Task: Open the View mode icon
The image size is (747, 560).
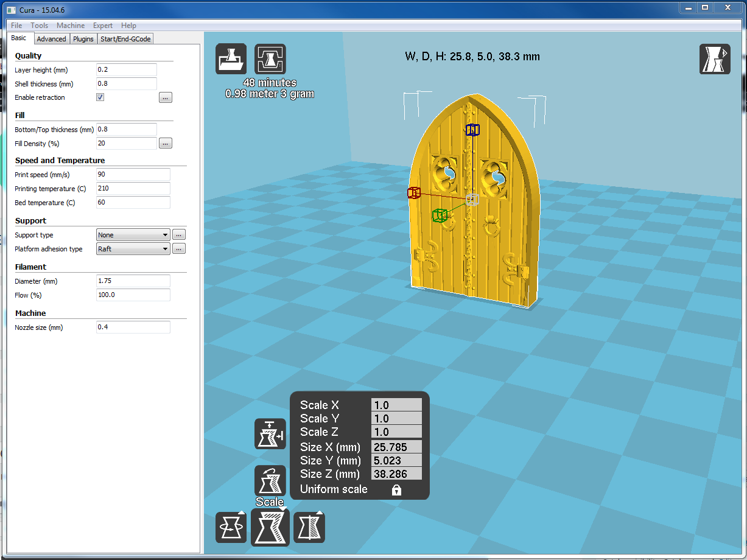Action: coord(714,59)
